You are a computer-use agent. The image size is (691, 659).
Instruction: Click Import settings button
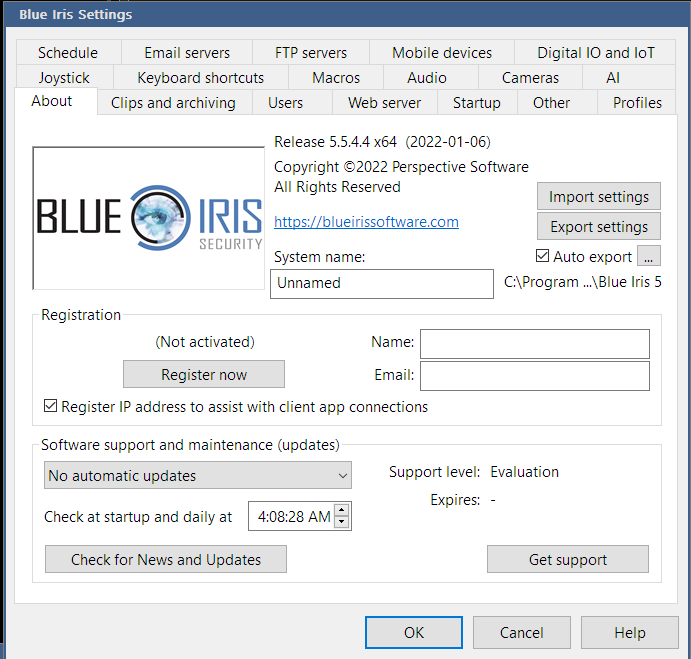pyautogui.click(x=598, y=196)
